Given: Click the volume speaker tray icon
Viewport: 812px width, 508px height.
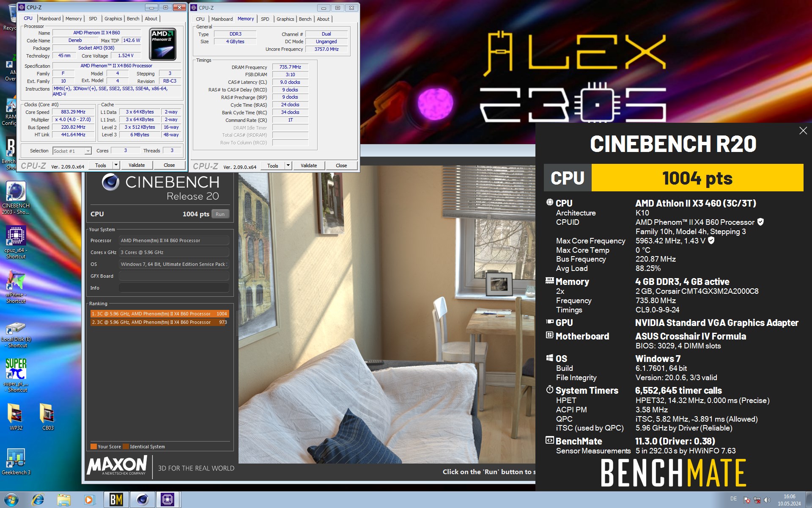Looking at the screenshot, I should tap(767, 500).
